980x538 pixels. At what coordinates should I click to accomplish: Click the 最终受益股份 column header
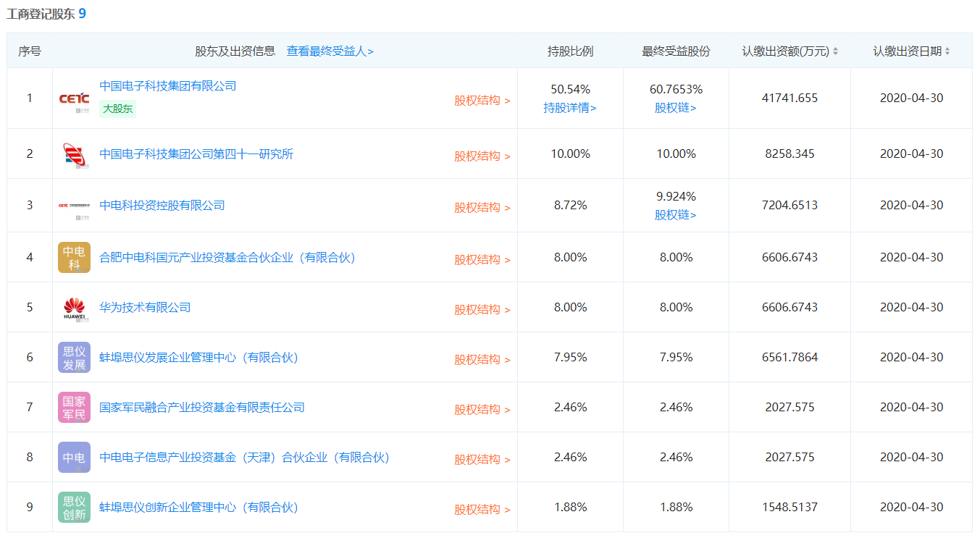[x=676, y=51]
